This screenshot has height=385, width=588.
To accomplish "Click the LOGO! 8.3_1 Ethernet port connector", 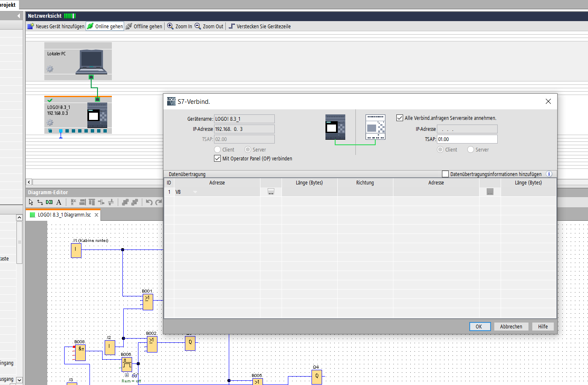I will [98, 99].
